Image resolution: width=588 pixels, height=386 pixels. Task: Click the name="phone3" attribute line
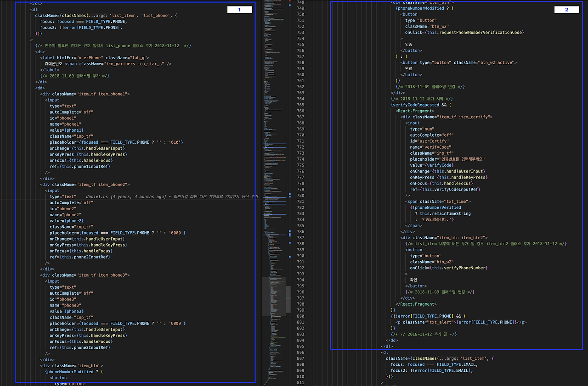pos(65,305)
